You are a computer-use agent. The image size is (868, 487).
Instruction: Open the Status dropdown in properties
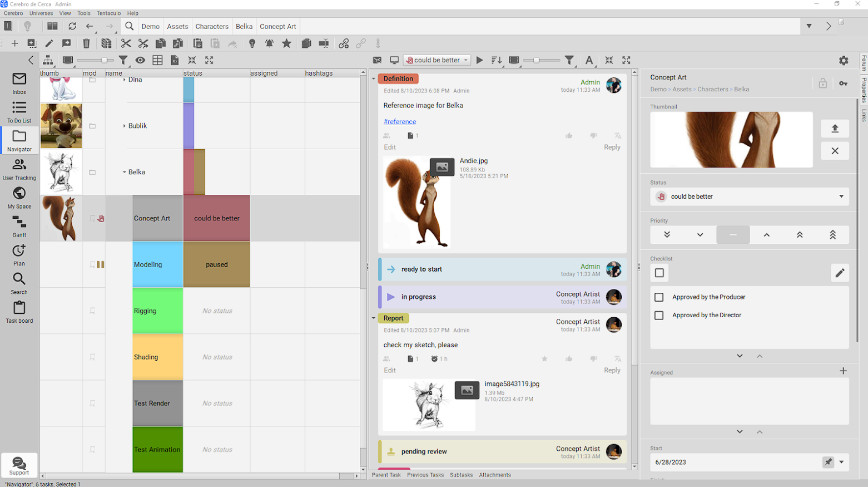click(x=750, y=196)
